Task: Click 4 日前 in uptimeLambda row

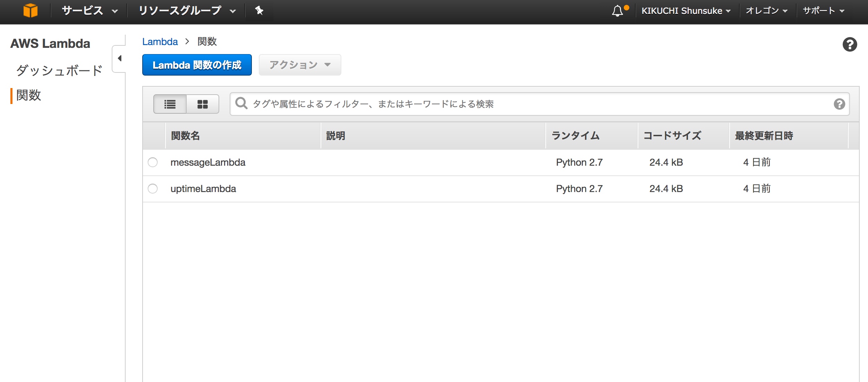Action: coord(757,189)
